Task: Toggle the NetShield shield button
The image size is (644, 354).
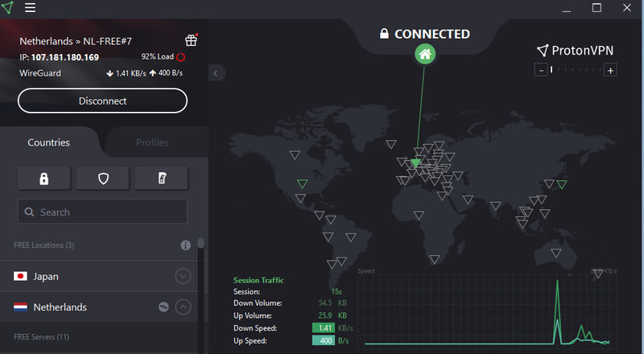Action: click(x=103, y=179)
